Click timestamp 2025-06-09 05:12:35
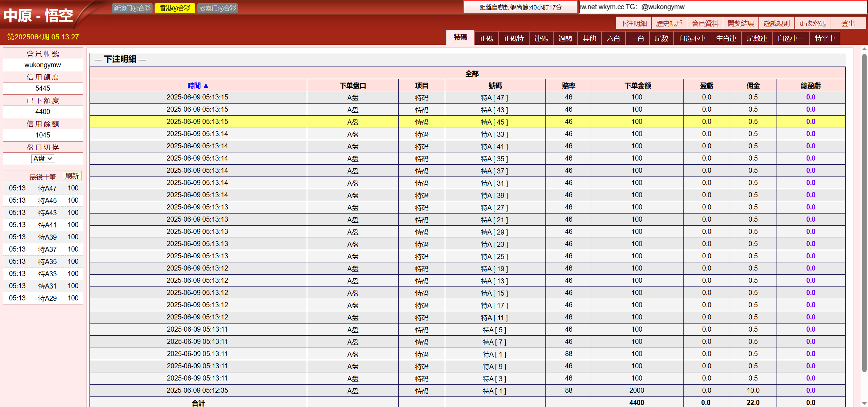 (x=197, y=390)
